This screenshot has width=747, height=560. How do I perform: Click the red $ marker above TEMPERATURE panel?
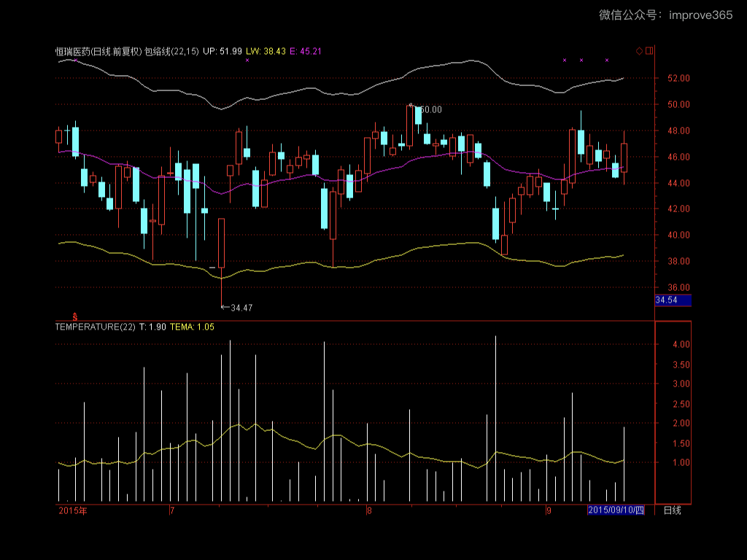tap(74, 316)
